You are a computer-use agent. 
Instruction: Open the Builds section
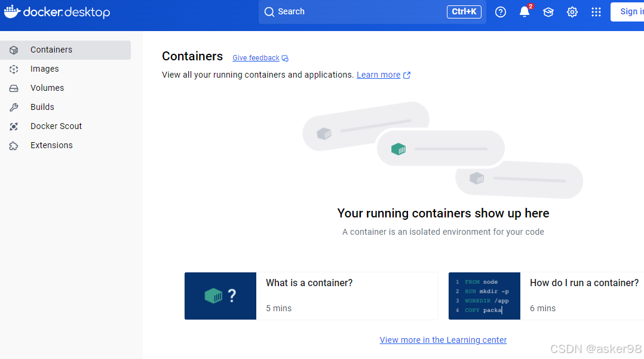pyautogui.click(x=66, y=107)
